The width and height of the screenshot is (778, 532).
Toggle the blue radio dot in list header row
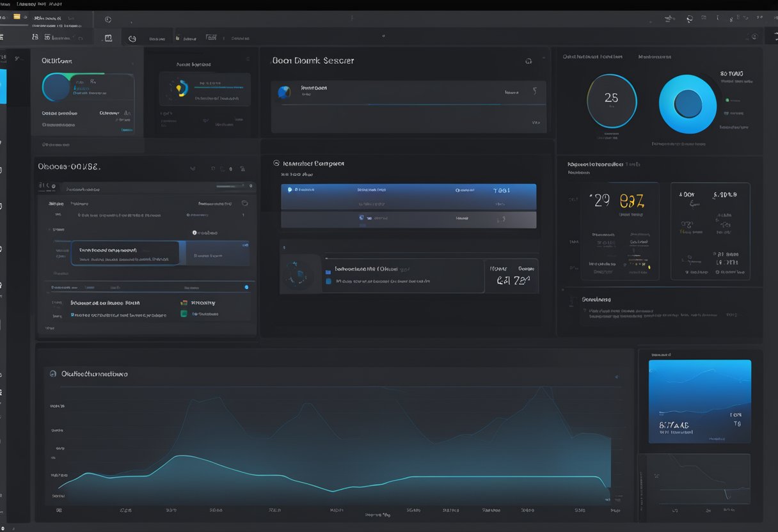coord(246,287)
